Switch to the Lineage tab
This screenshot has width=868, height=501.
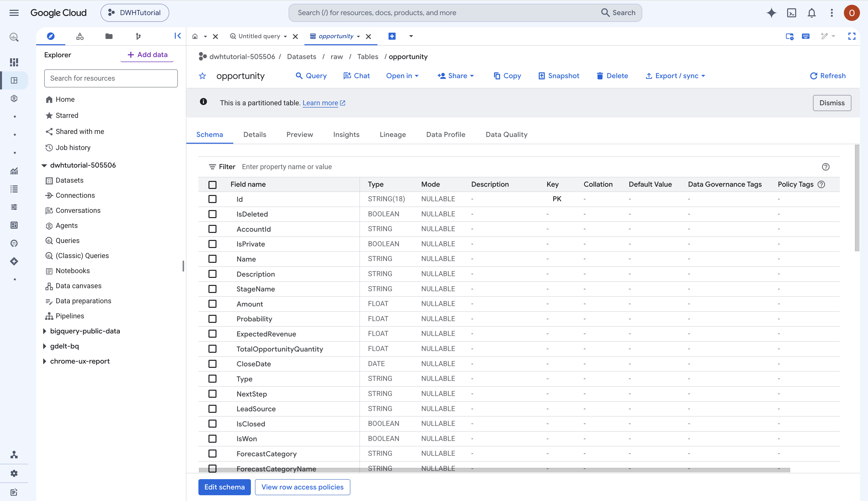393,134
